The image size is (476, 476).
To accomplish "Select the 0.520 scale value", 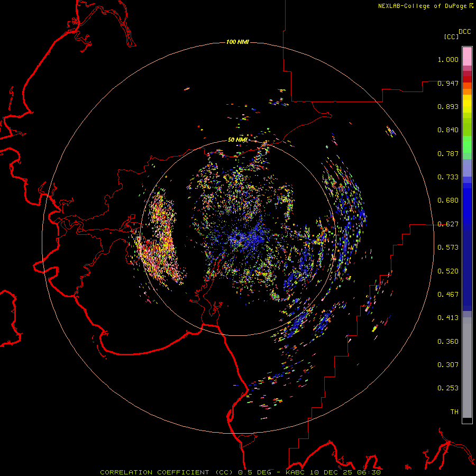I will point(448,271).
